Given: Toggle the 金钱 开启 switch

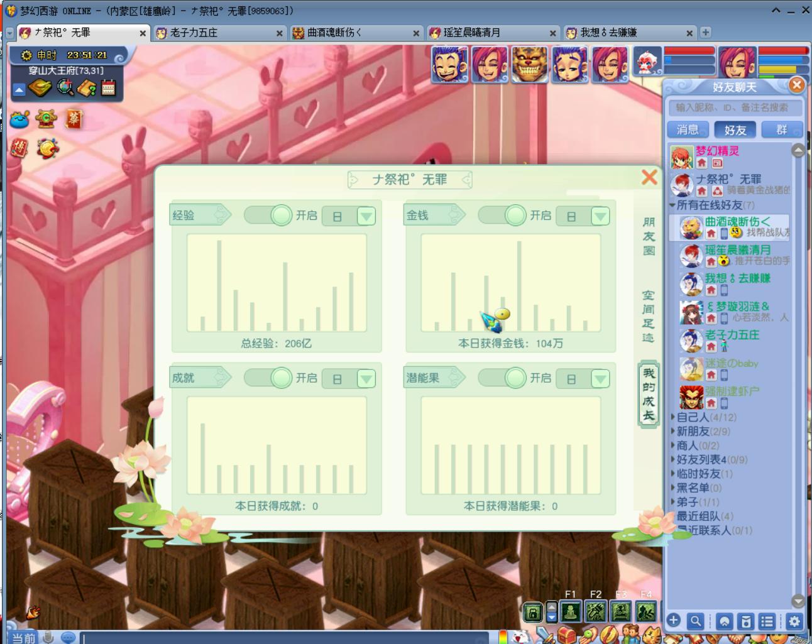Looking at the screenshot, I should [x=502, y=216].
